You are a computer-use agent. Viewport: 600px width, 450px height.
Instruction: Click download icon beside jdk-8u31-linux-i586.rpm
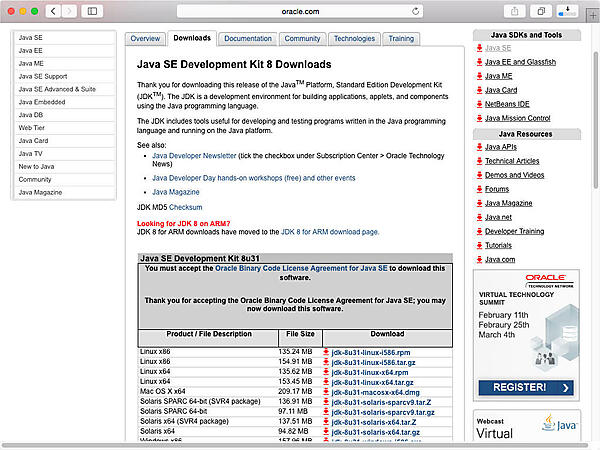click(326, 351)
